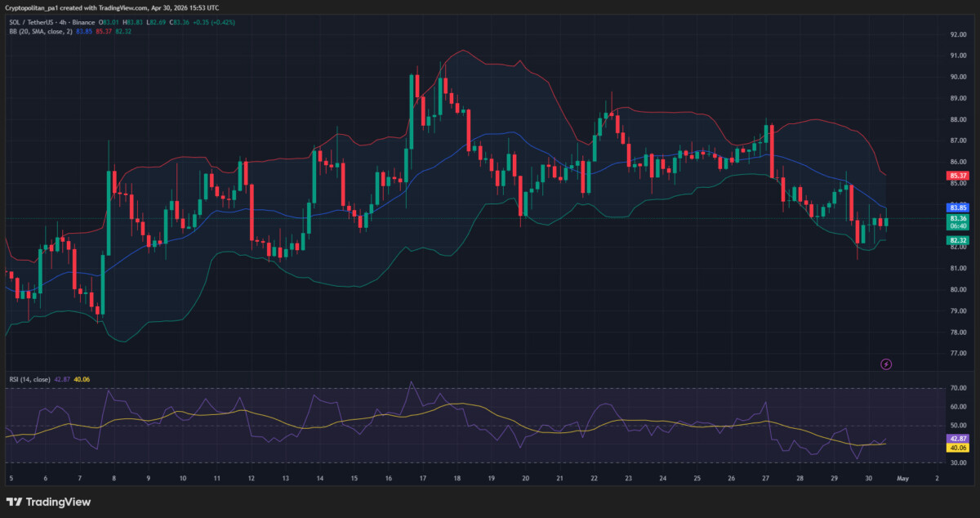Image resolution: width=980 pixels, height=518 pixels.
Task: Click the blue 83.85 basis price label
Action: coord(958,208)
